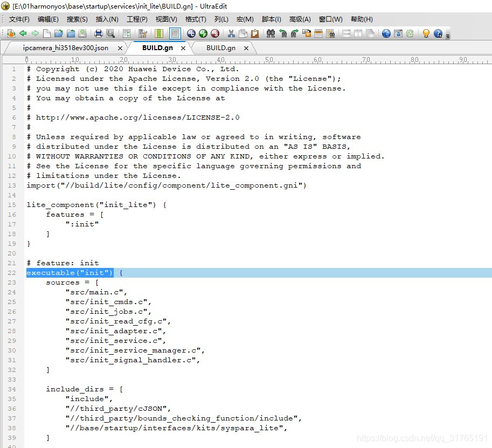Open Find with the binoculars icon
492x448 pixels.
[271, 33]
